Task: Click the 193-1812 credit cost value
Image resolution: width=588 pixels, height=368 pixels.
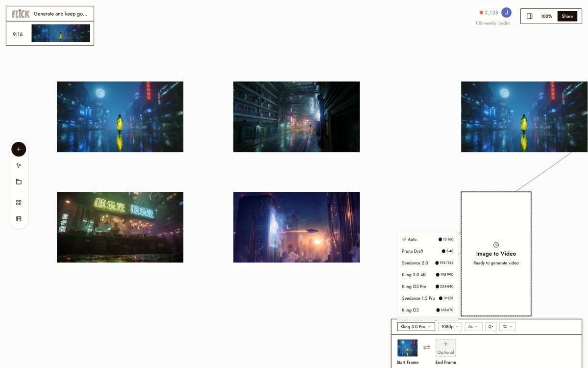Action: click(x=446, y=263)
